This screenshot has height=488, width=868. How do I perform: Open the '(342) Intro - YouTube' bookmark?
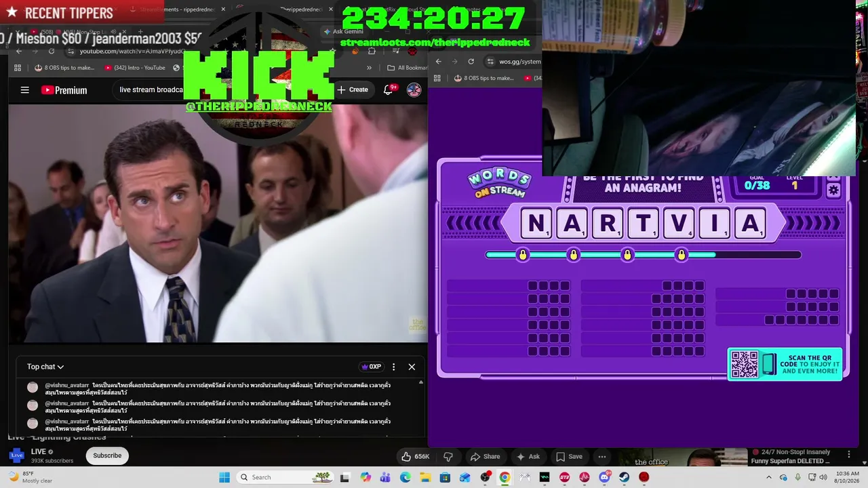(136, 68)
